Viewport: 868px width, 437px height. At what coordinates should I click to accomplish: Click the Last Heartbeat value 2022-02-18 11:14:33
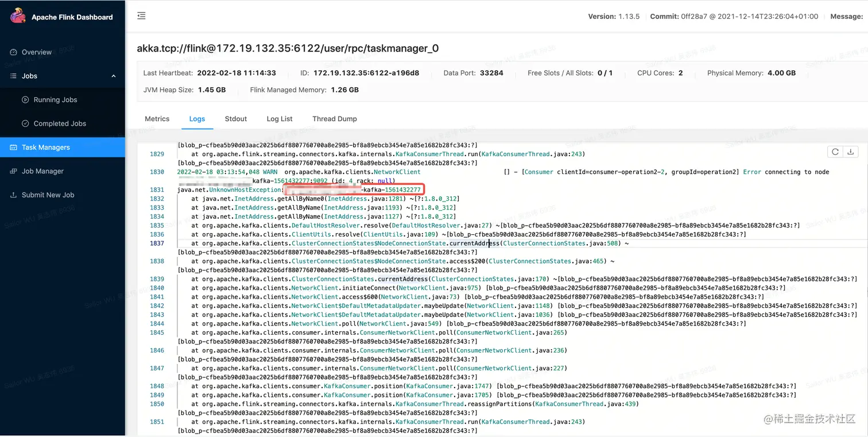[237, 73]
